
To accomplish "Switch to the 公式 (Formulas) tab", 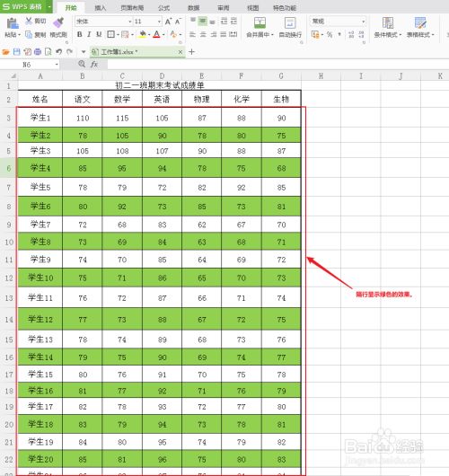I will click(163, 7).
